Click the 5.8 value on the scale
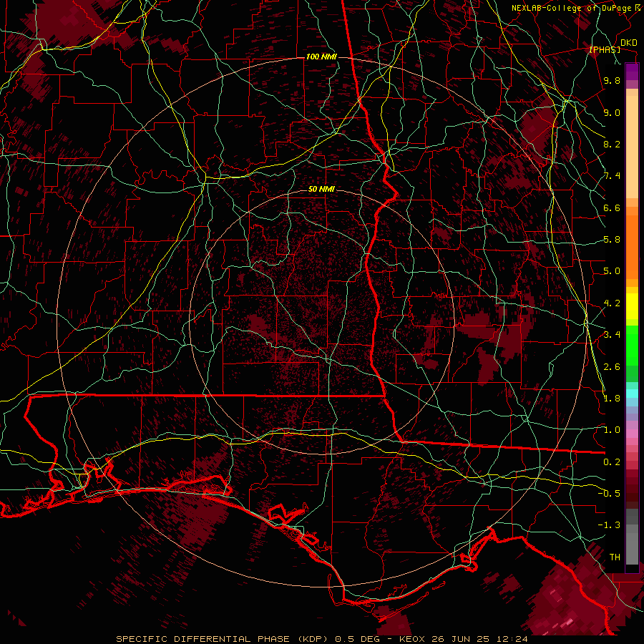Image resolution: width=644 pixels, height=644 pixels. click(x=612, y=240)
